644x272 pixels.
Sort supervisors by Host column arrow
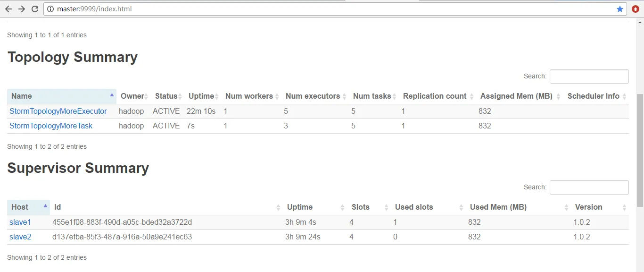click(x=46, y=206)
